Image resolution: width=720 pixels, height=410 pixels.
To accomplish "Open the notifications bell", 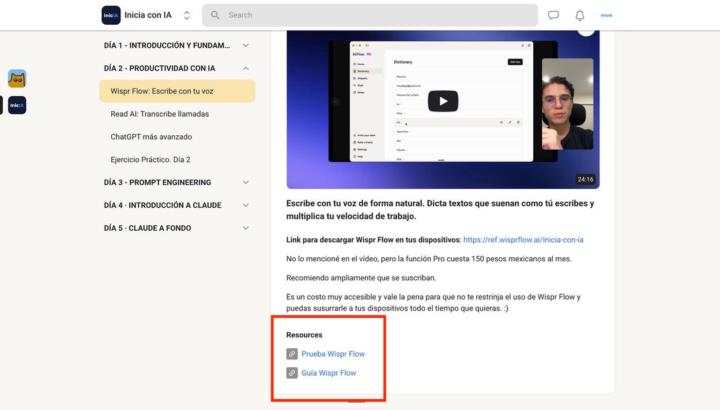I will point(580,15).
